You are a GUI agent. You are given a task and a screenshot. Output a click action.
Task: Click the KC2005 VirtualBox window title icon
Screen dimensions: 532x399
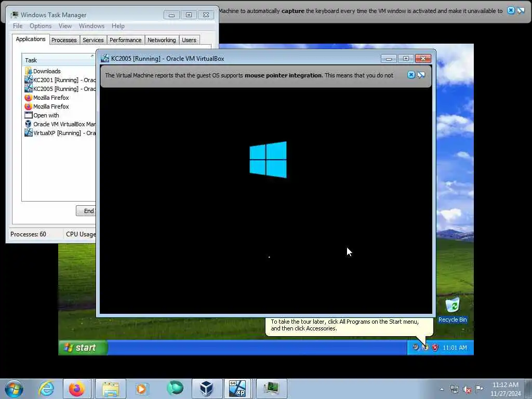(x=105, y=58)
